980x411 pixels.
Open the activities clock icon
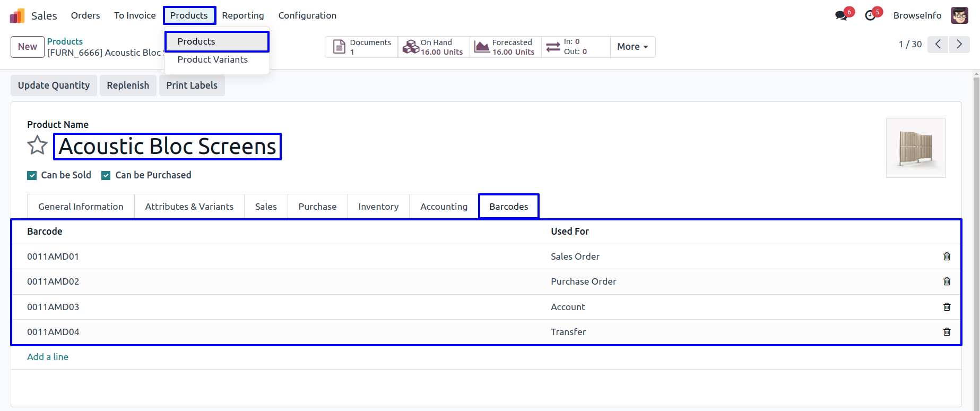tap(870, 15)
